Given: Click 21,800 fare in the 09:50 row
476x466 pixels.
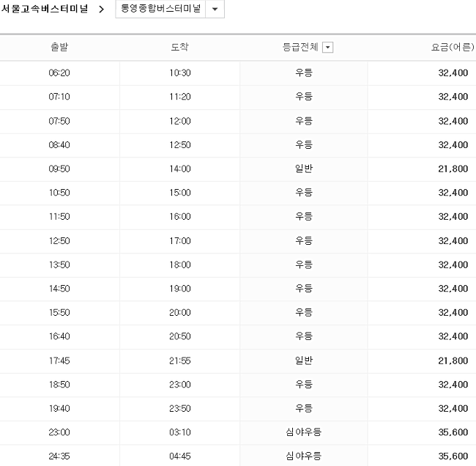Looking at the screenshot, I should click(x=453, y=169).
